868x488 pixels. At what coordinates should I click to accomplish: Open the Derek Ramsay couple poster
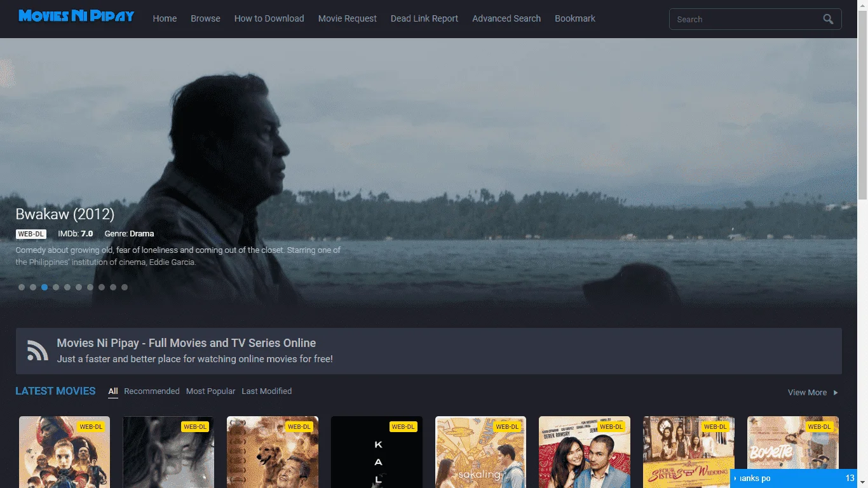pos(585,452)
